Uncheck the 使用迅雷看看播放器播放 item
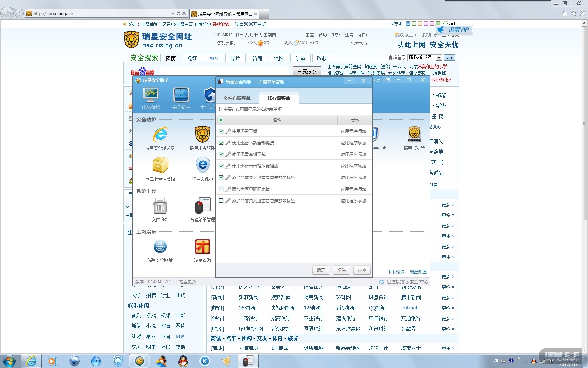This screenshot has width=588, height=368. pyautogui.click(x=221, y=166)
